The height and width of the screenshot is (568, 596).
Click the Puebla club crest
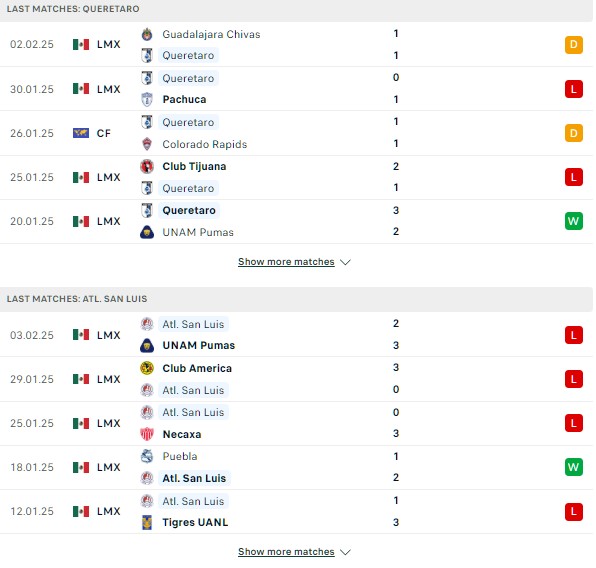coord(147,456)
